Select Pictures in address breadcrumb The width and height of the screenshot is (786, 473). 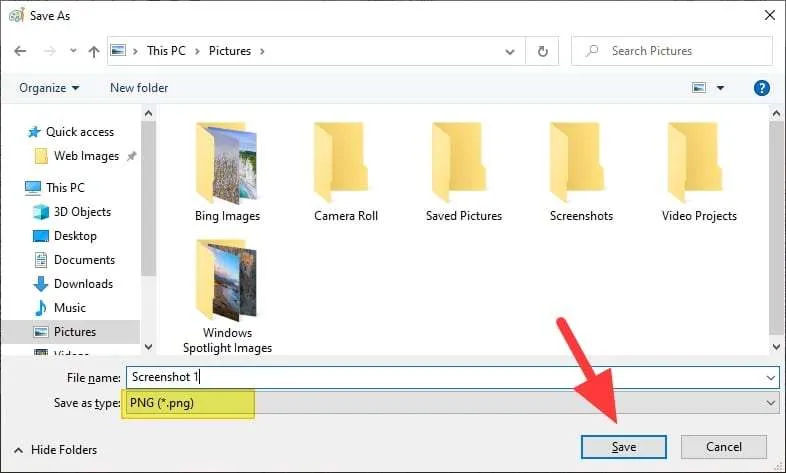[230, 51]
